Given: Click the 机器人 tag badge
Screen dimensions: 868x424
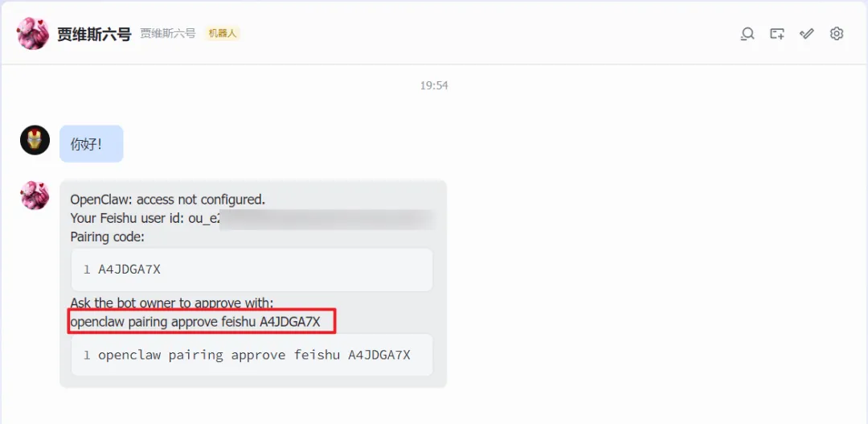Looking at the screenshot, I should [x=222, y=33].
